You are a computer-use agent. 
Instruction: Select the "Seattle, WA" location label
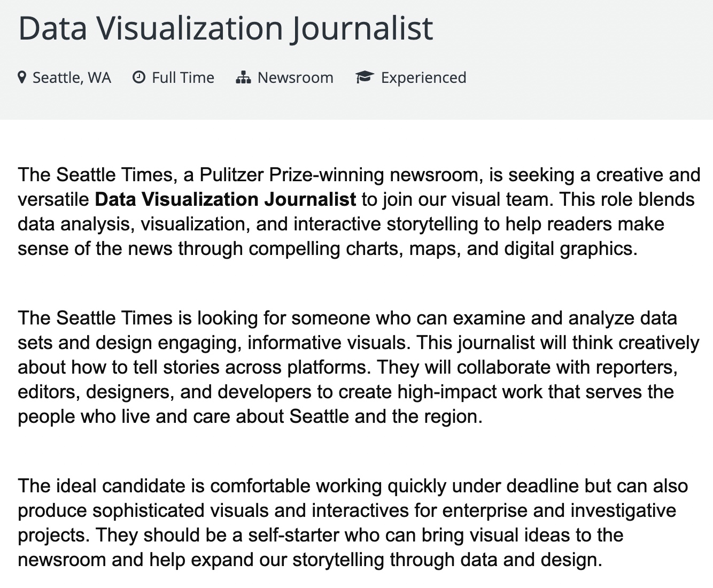pos(72,78)
